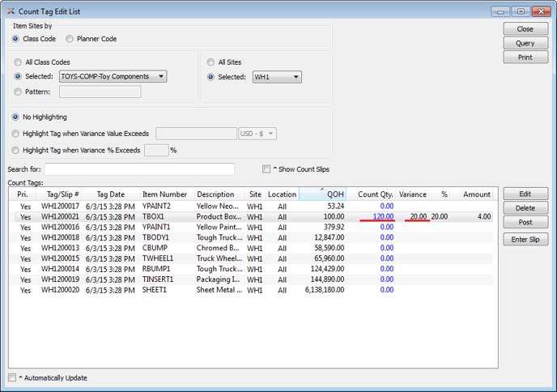Sort by the QOH column header
The width and height of the screenshot is (557, 392).
point(321,194)
